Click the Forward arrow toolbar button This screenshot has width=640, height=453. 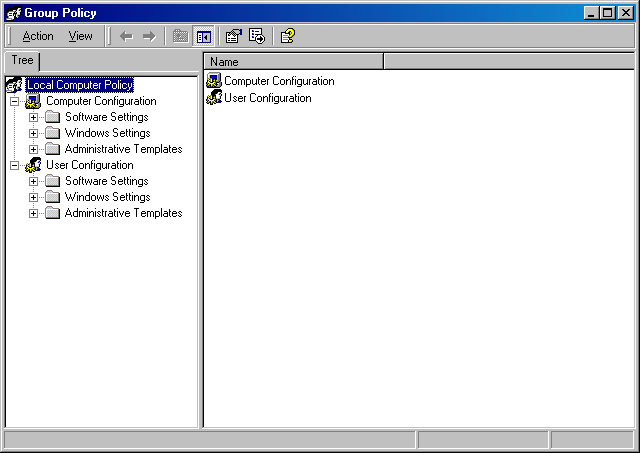(149, 36)
